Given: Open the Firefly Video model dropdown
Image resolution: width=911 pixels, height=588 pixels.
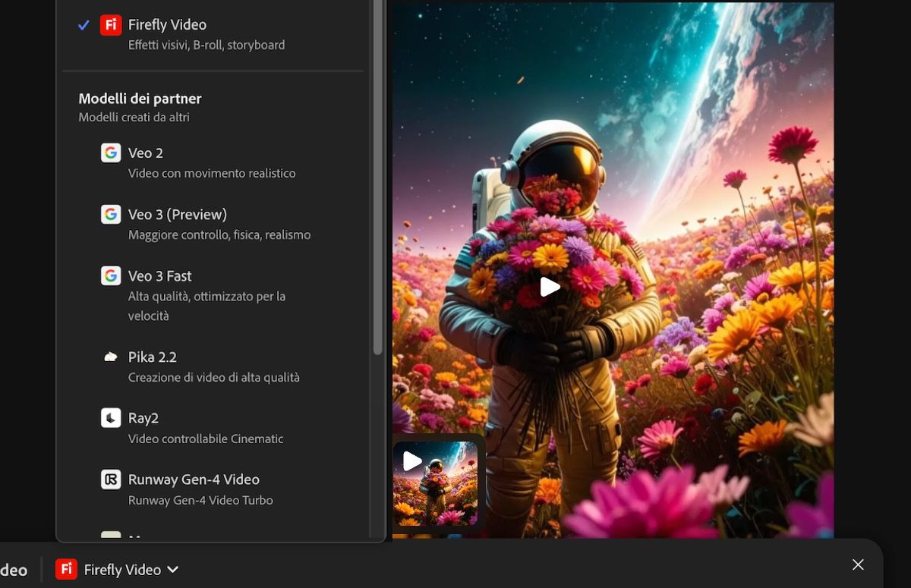Looking at the screenshot, I should (x=118, y=569).
